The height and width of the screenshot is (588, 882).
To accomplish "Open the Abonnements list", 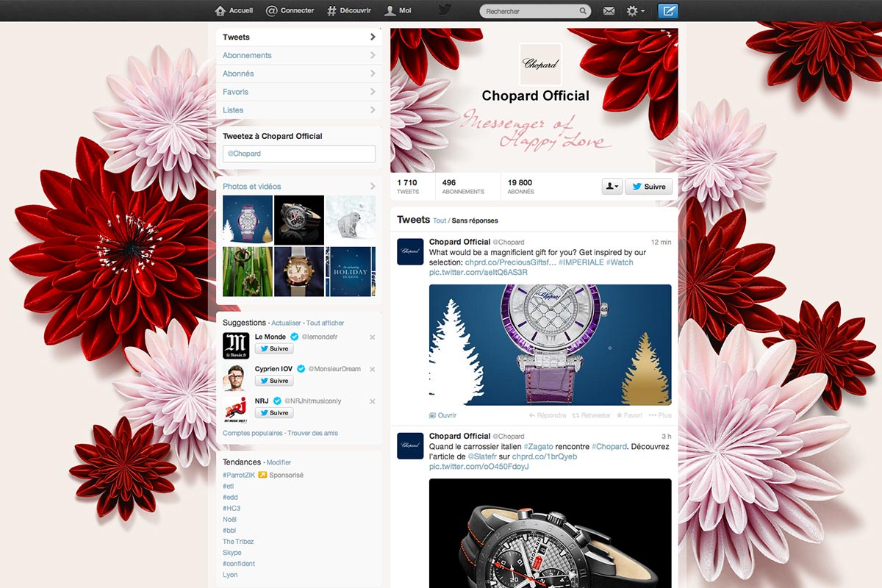I will [299, 55].
